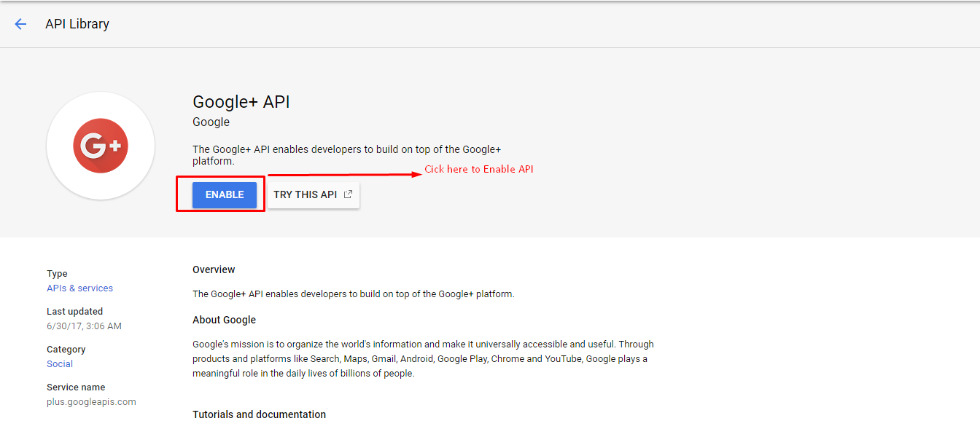Click the Google+ API heading

[x=241, y=102]
